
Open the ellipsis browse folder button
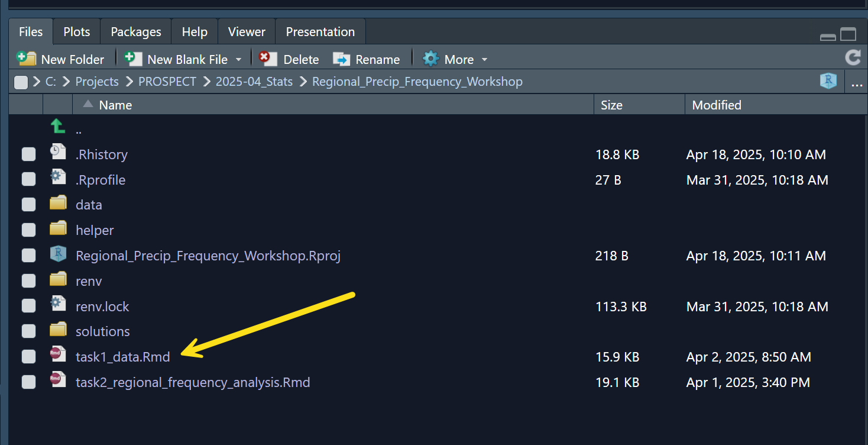click(x=857, y=83)
